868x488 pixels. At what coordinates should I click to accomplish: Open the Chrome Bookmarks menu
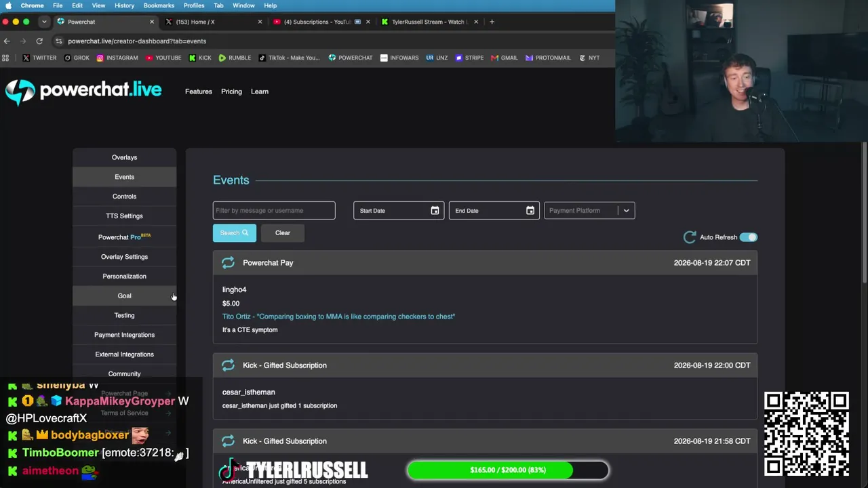[x=159, y=5]
